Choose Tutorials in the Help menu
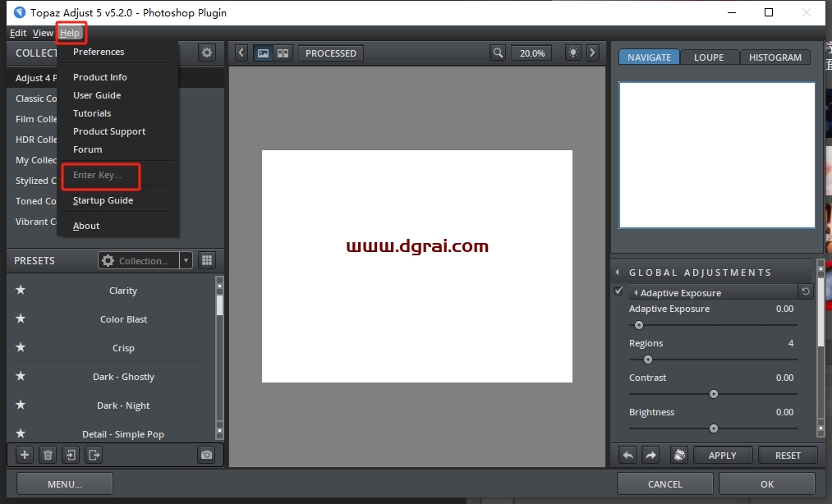832x504 pixels. (92, 113)
